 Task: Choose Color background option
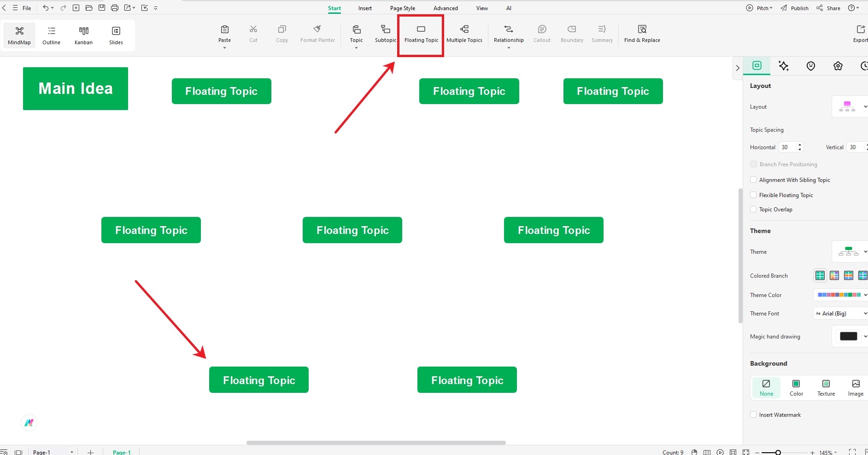tap(796, 388)
